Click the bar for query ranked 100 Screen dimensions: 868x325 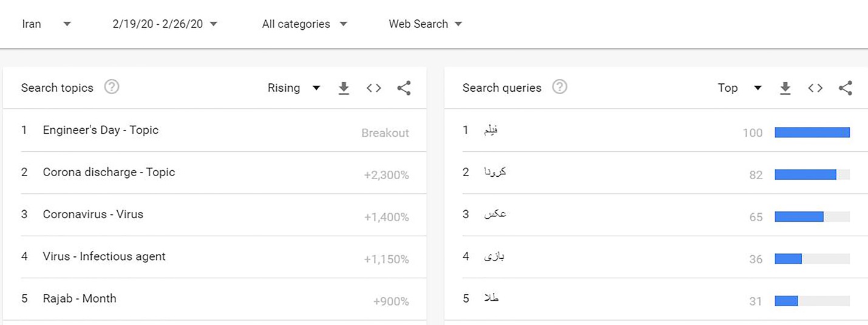click(812, 132)
